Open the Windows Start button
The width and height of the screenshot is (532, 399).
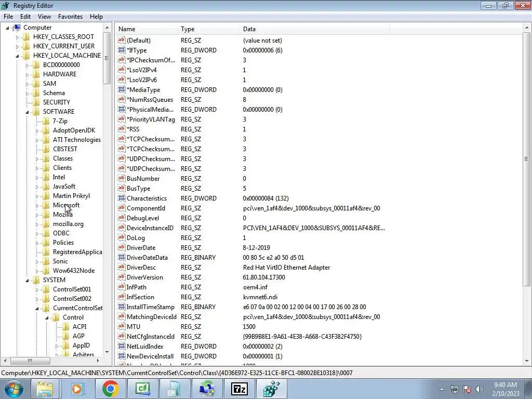(14, 389)
